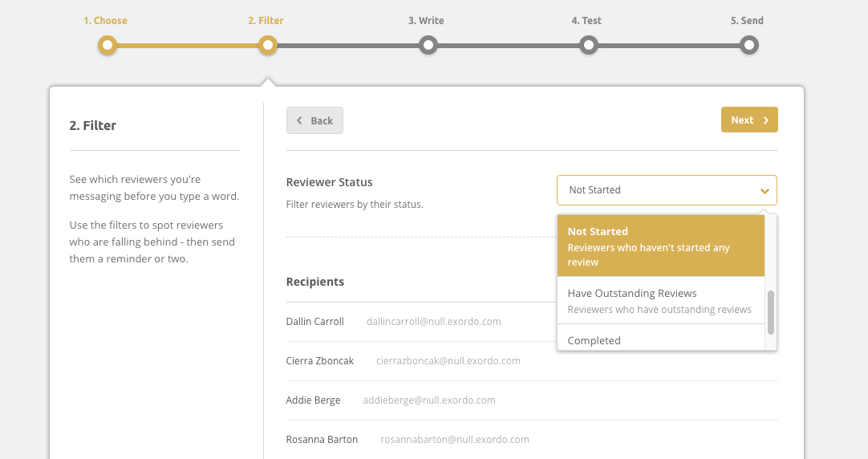This screenshot has height=459, width=868.
Task: Choose 'Have Outstanding Reviews' dropdown option
Action: tap(661, 300)
